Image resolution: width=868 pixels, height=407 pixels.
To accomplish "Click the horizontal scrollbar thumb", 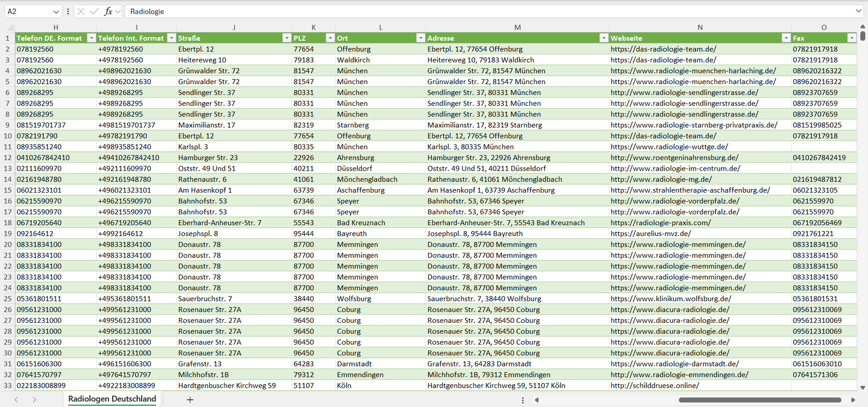I will point(759,400).
